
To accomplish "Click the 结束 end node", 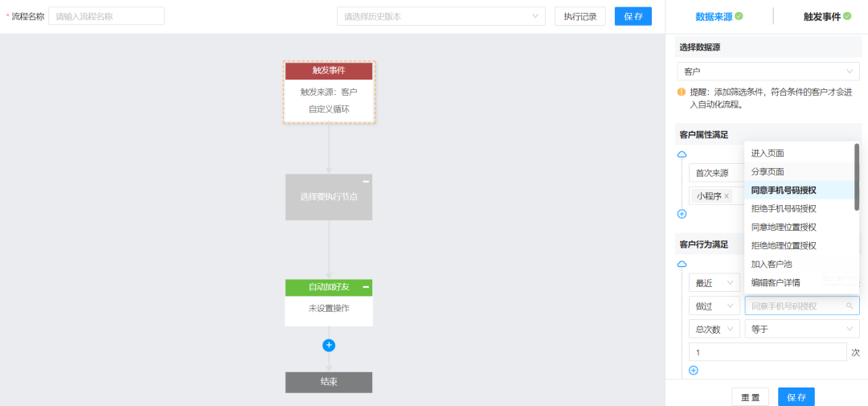I will point(329,382).
